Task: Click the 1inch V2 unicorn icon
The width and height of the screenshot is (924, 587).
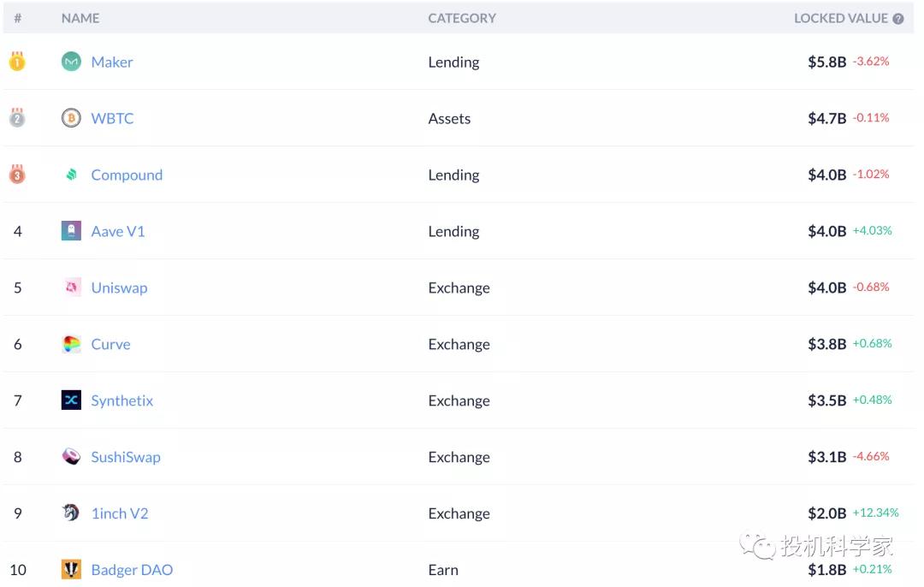Action: pyautogui.click(x=71, y=513)
